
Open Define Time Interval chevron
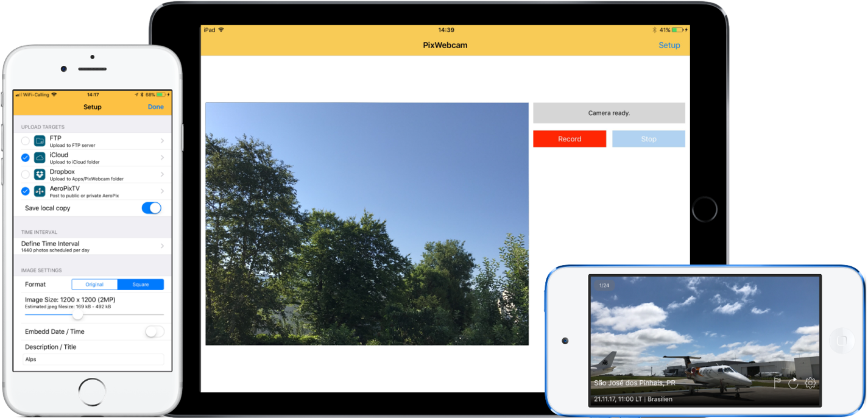[162, 246]
